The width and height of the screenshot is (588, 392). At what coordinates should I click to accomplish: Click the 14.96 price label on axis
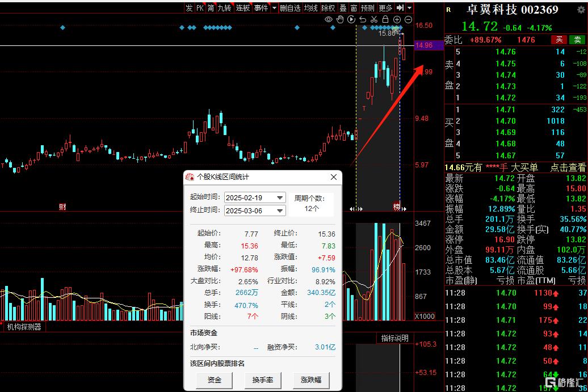[x=429, y=45]
